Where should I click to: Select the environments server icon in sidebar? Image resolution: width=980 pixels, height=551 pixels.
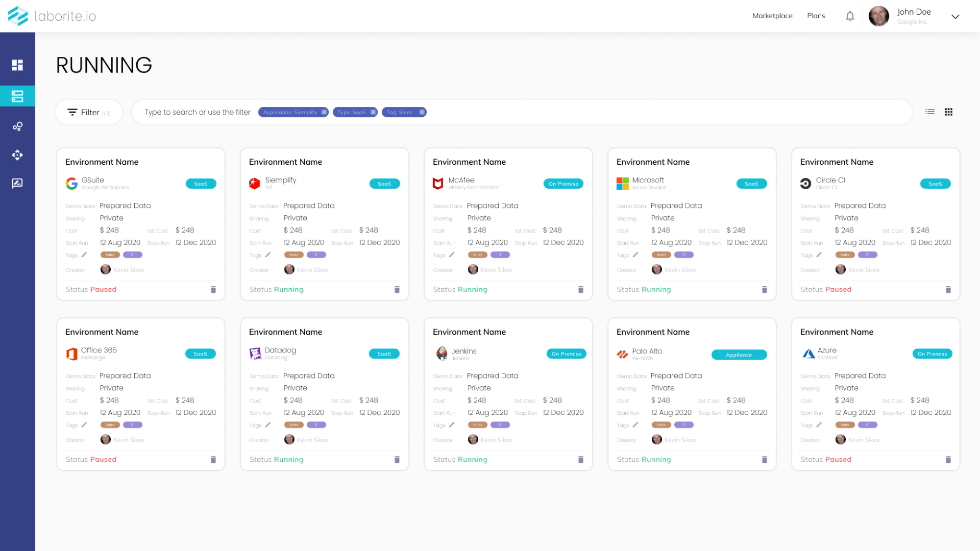[17, 96]
